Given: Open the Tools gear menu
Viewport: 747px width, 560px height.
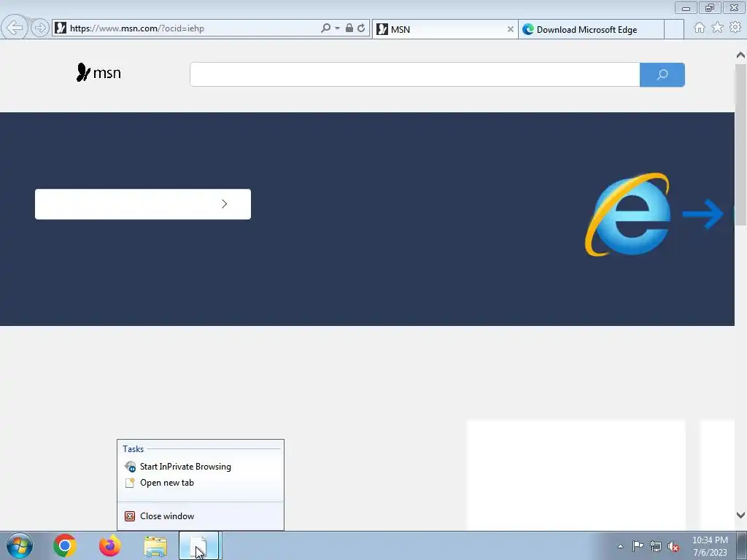Looking at the screenshot, I should click(735, 28).
